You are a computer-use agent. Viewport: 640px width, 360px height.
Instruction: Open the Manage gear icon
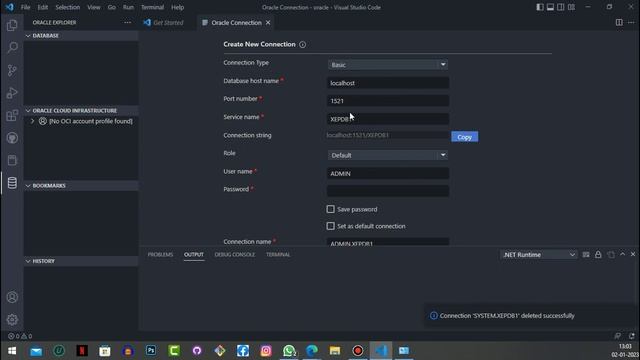click(x=12, y=319)
